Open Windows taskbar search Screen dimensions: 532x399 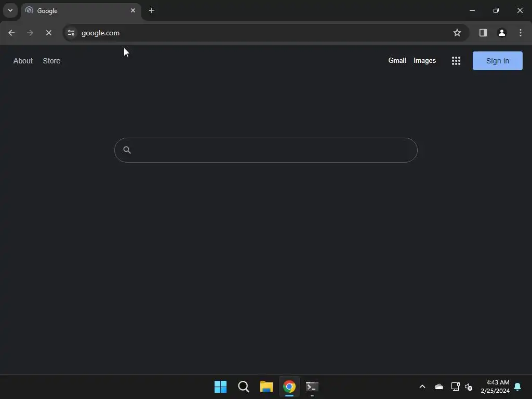click(x=244, y=387)
